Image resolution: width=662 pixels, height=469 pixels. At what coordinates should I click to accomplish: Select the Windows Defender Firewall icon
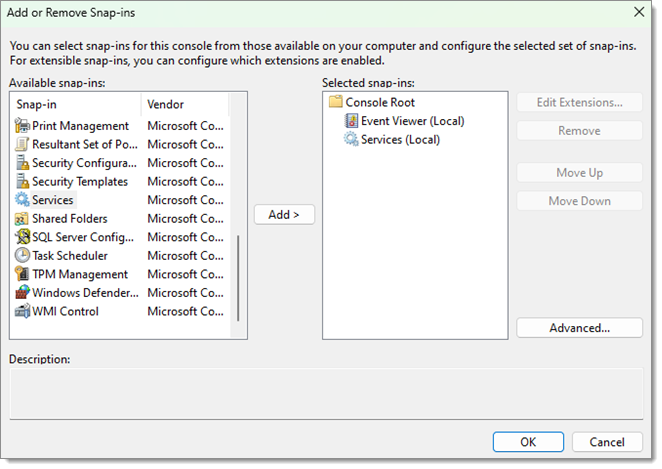click(x=22, y=293)
